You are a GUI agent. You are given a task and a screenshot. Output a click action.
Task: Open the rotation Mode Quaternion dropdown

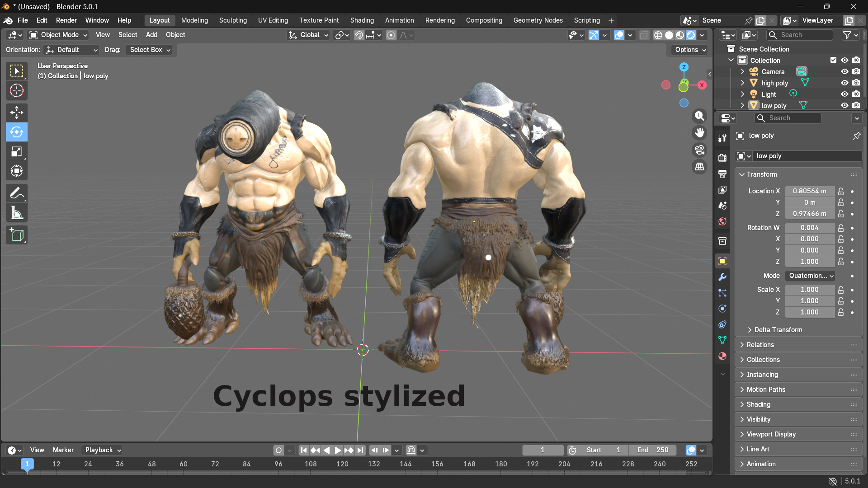pos(810,276)
